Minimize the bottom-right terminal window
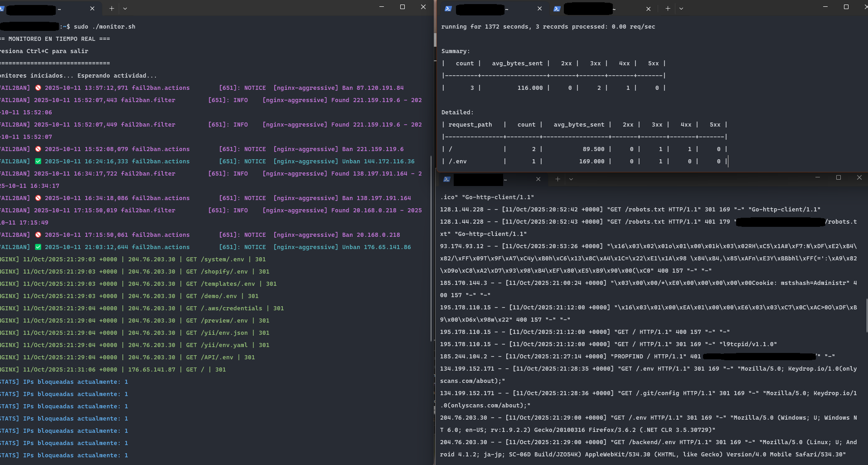 818,177
